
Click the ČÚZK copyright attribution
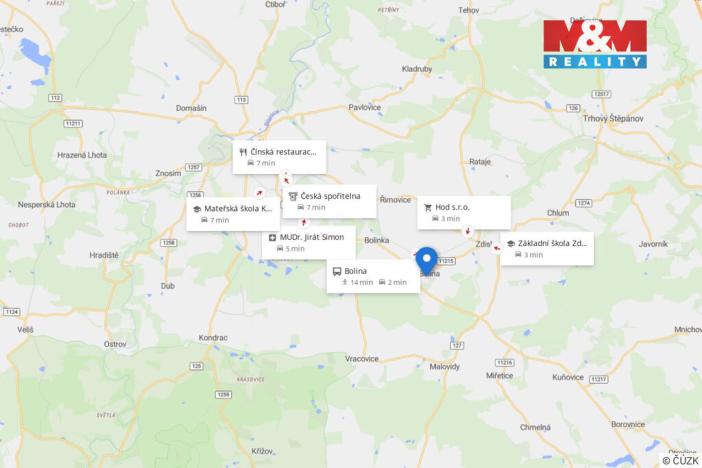681,460
